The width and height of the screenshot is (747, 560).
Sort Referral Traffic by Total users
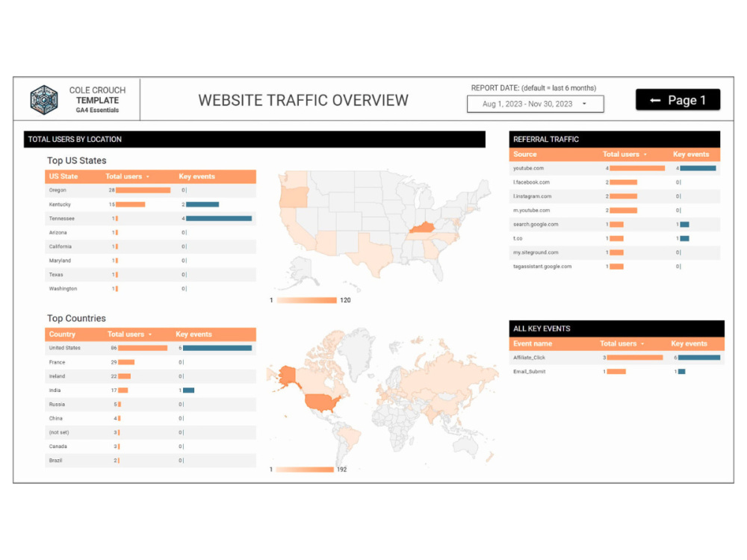[x=624, y=155]
